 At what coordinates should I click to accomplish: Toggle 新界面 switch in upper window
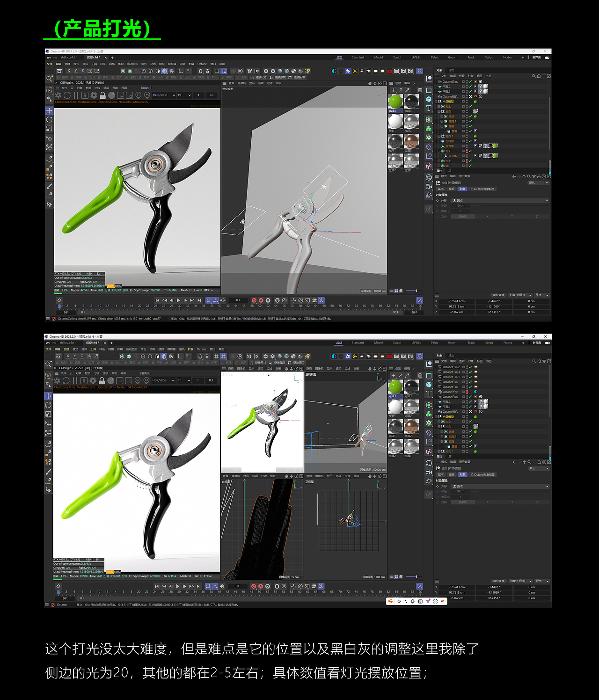[547, 58]
